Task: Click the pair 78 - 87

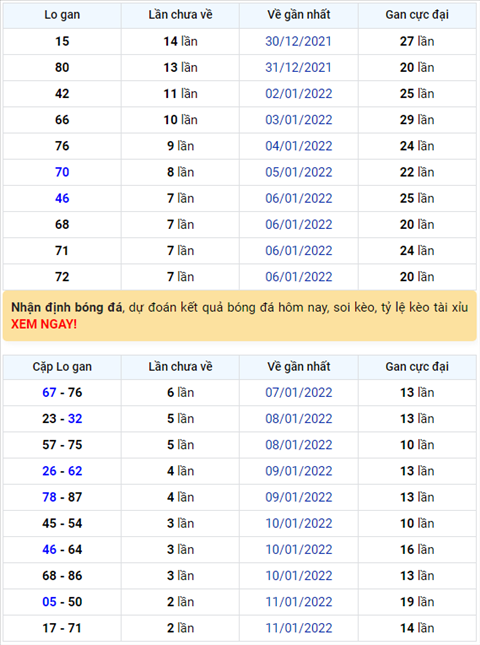Action: (x=62, y=497)
